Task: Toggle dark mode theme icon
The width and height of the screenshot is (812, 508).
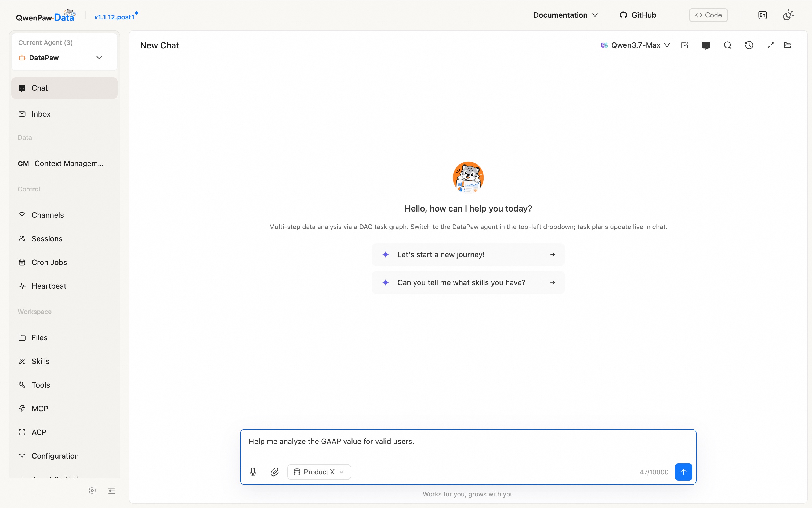Action: coord(788,15)
